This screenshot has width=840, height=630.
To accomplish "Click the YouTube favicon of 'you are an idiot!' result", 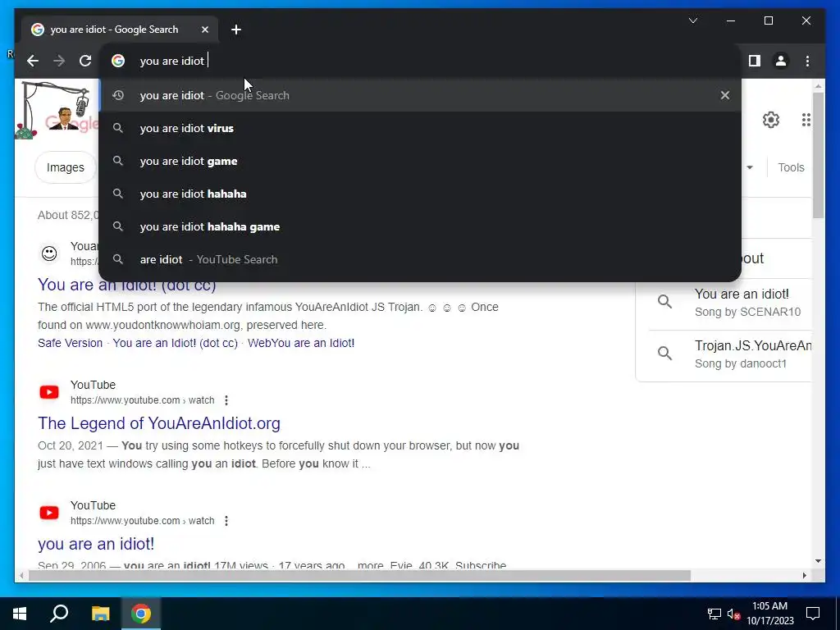I will (x=49, y=513).
